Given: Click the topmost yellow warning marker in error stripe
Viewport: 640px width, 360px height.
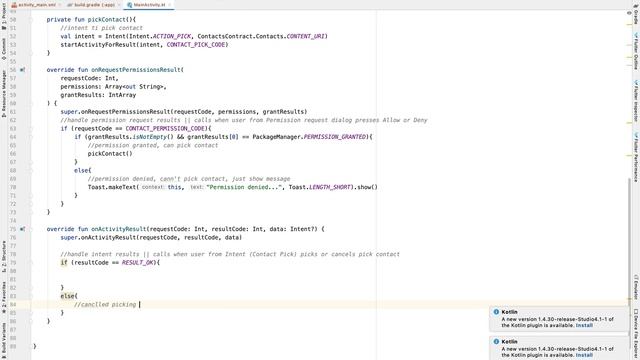Looking at the screenshot, I should pos(629,24).
